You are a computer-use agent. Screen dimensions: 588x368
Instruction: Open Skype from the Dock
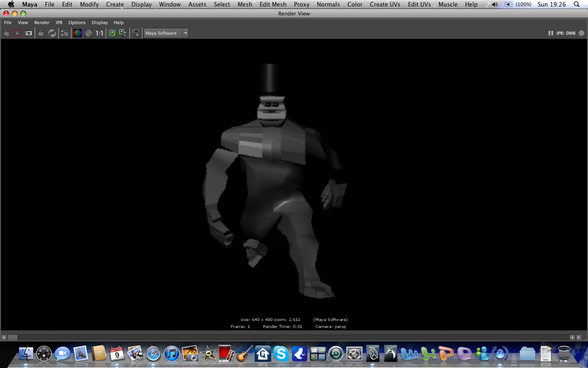(281, 354)
